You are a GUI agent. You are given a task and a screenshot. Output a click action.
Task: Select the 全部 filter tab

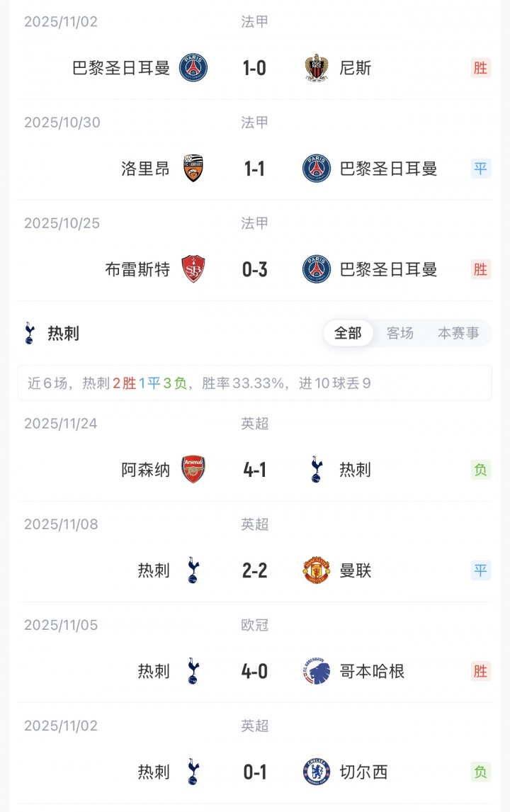click(x=348, y=333)
